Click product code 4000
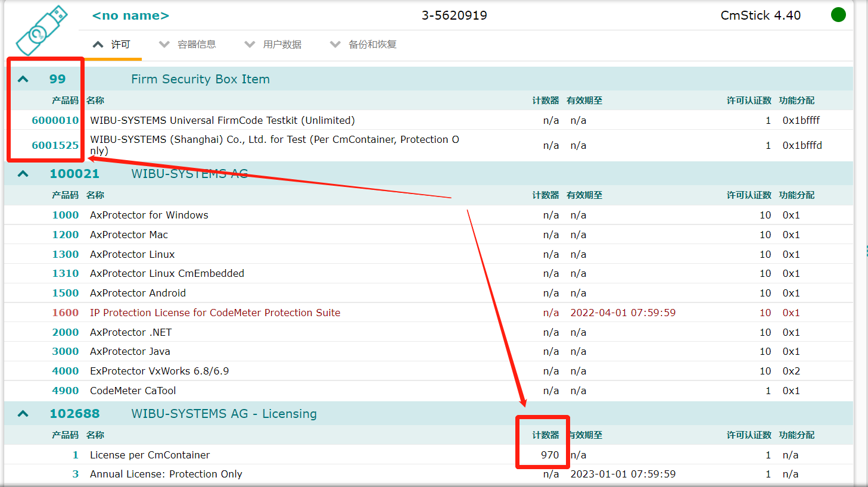The width and height of the screenshot is (868, 487). (66, 371)
